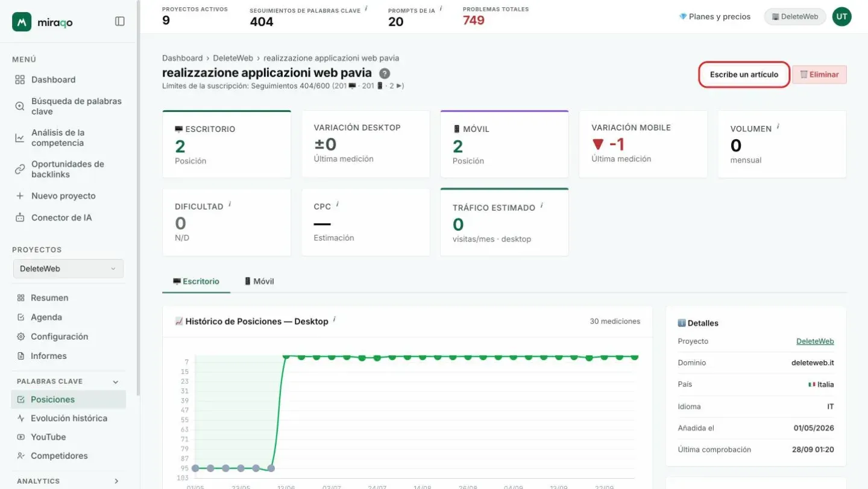Click DeleteWeb in the breadcrumb
Screen dimensions: 868x489
click(x=232, y=58)
